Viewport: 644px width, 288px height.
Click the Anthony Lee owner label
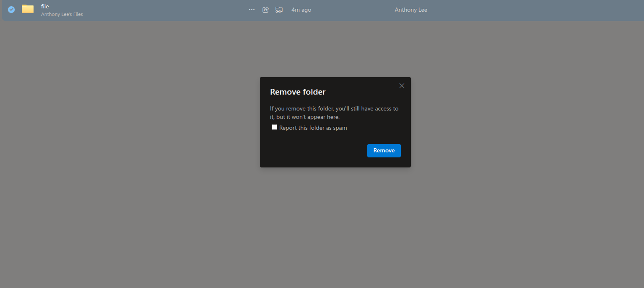pyautogui.click(x=410, y=10)
